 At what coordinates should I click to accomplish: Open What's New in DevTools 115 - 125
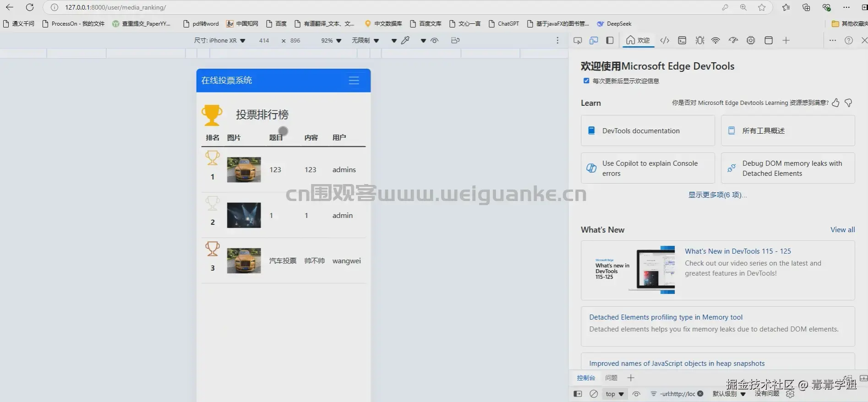[x=737, y=251]
